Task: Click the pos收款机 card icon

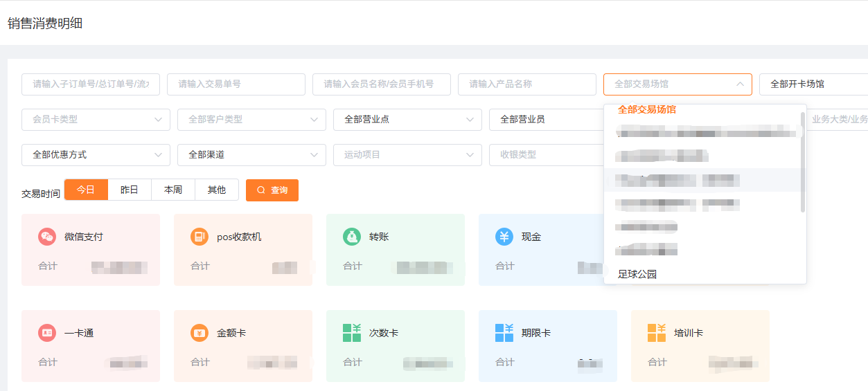Action: [x=200, y=237]
